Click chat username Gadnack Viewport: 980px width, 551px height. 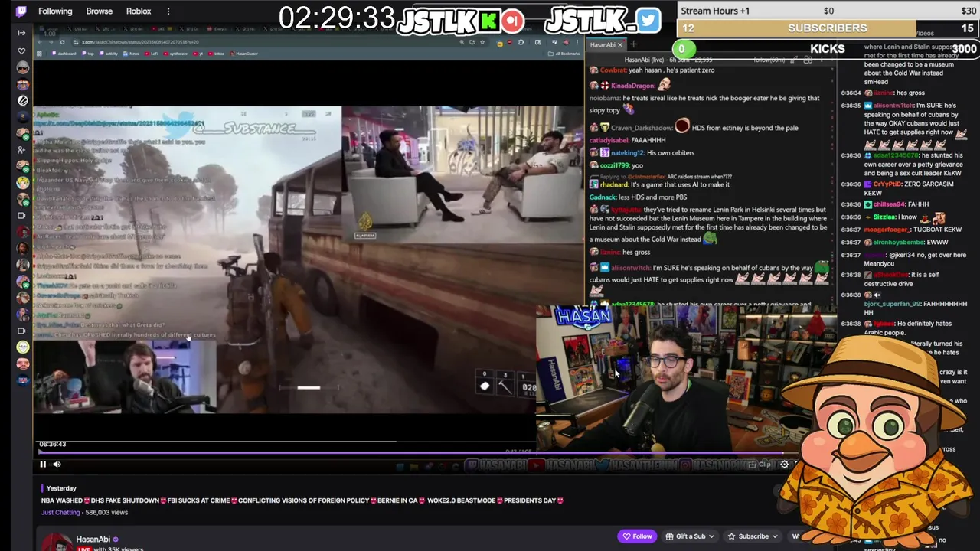(x=603, y=197)
